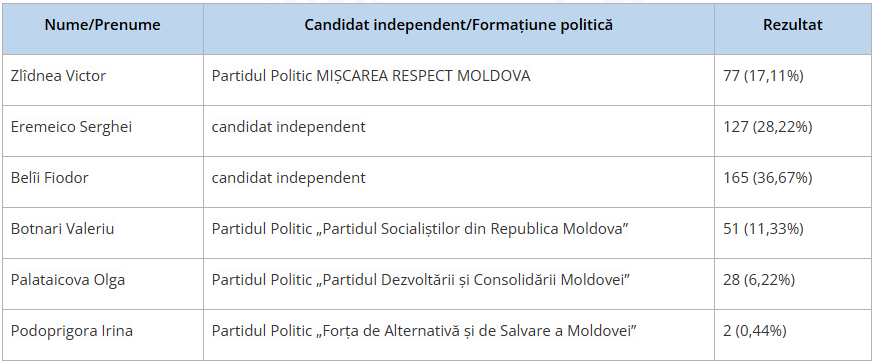Select the Podoprigora Irina name cell
This screenshot has height=363, width=875.
103,335
